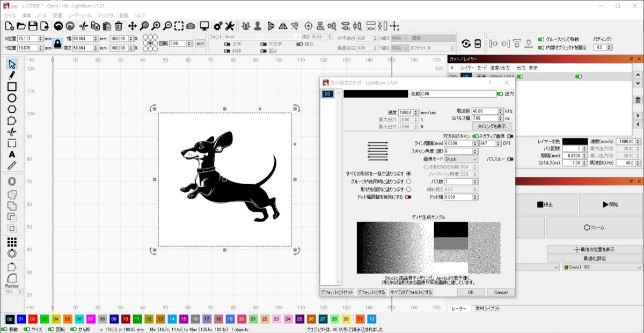Select グループ内を同時に塗りつぶす radio button
Viewport: 644px width, 333px height.
point(409,182)
